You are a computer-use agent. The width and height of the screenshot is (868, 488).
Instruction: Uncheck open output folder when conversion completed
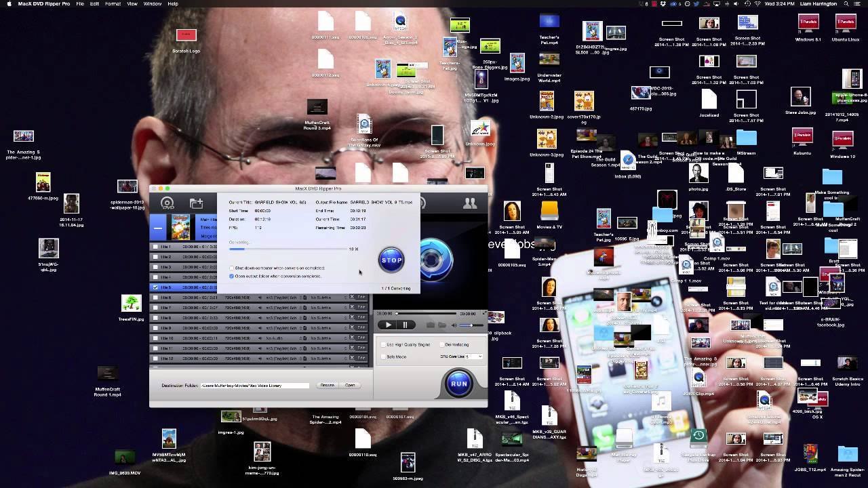tap(231, 277)
